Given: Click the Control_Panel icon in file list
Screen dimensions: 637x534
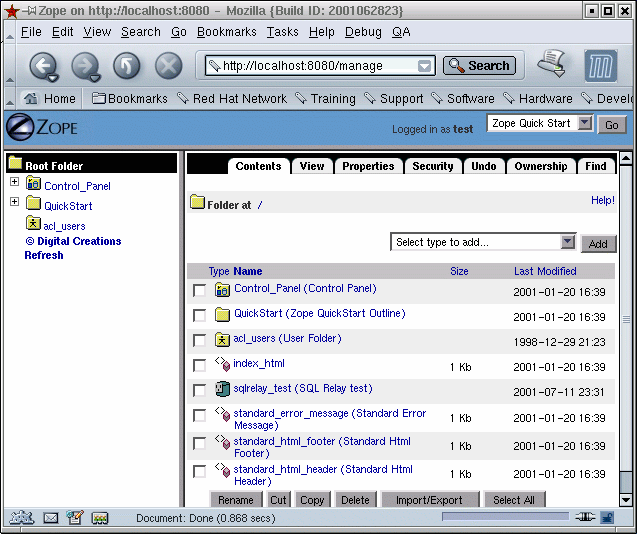Looking at the screenshot, I should pyautogui.click(x=222, y=289).
